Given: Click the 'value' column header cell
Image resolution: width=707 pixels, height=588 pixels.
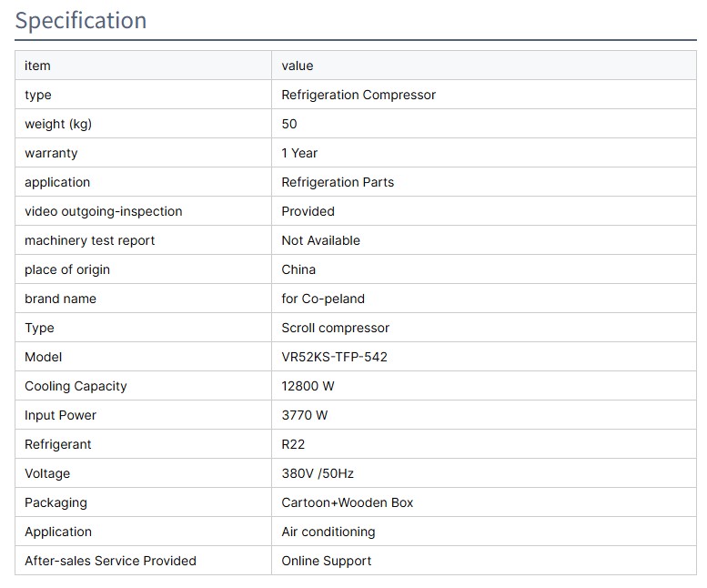Looking at the screenshot, I should (298, 66).
